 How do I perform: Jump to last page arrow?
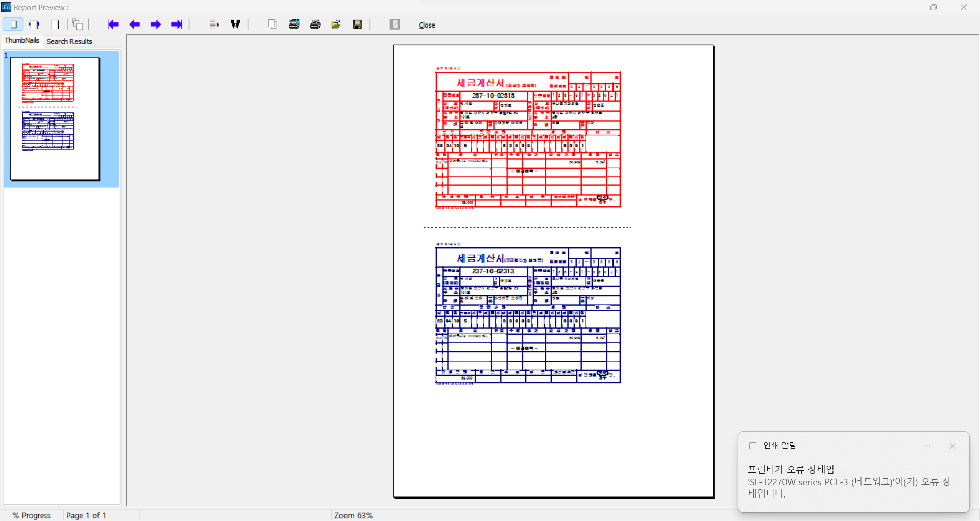click(x=177, y=25)
